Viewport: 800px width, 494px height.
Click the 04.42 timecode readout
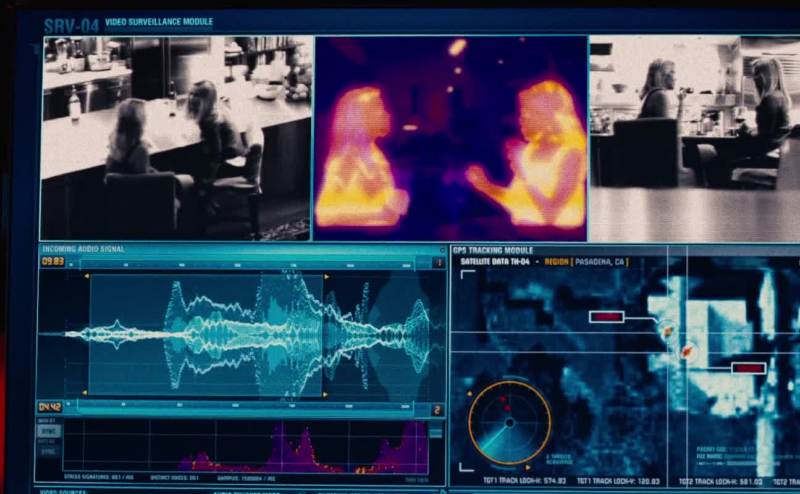[x=50, y=407]
